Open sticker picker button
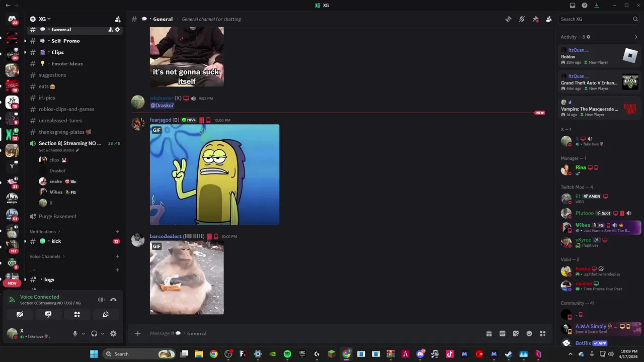This screenshot has width=644, height=362. 516,333
